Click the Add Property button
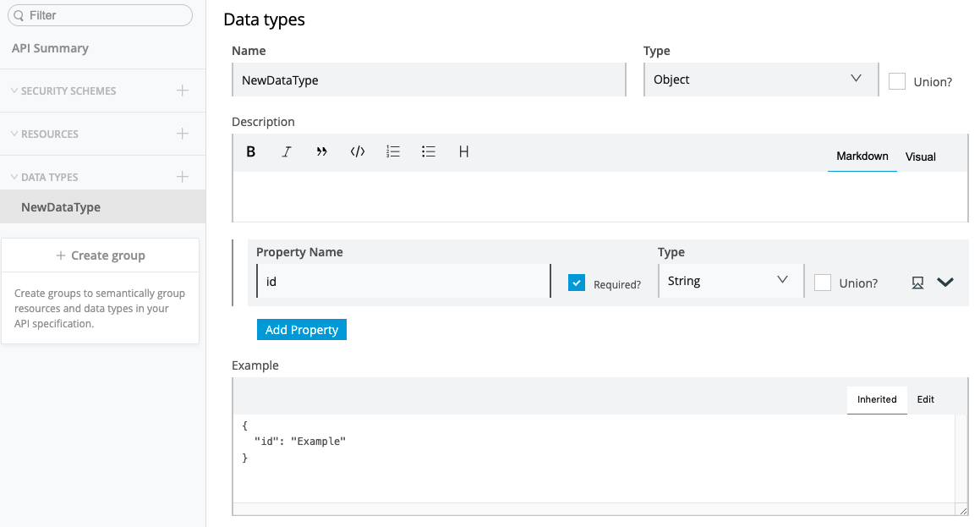980x527 pixels. (302, 330)
